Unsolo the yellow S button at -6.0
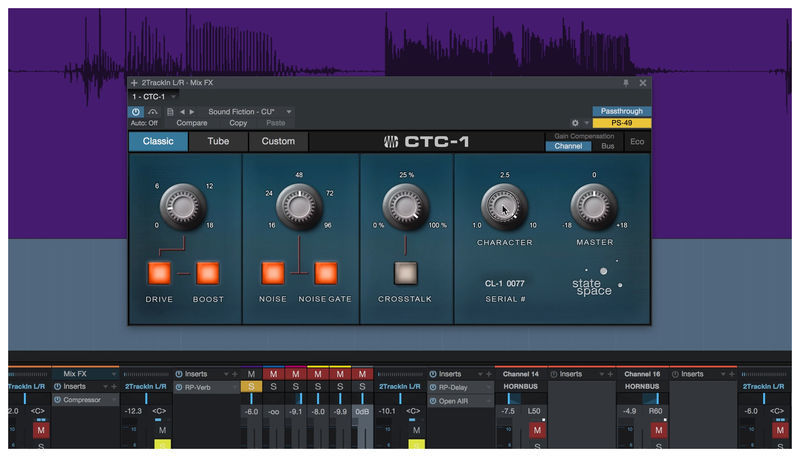The image size is (800, 457). pos(251,387)
